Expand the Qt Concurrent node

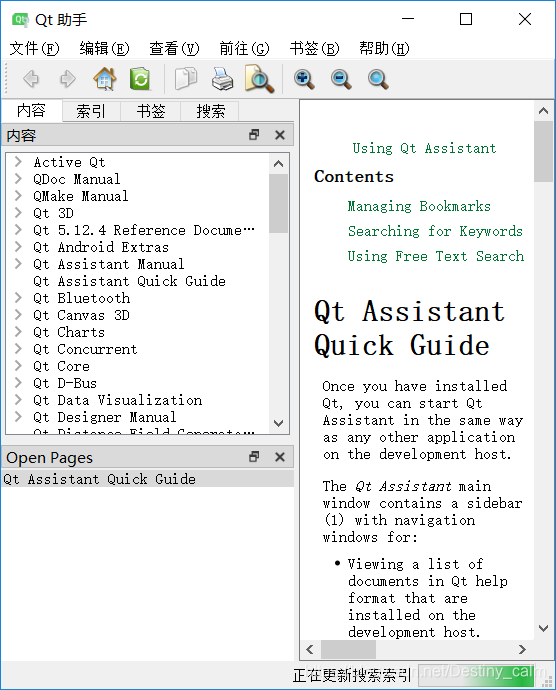click(x=18, y=349)
